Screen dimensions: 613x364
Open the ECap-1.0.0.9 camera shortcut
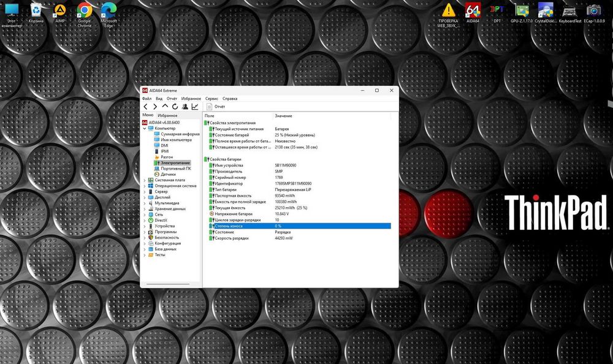tap(594, 13)
